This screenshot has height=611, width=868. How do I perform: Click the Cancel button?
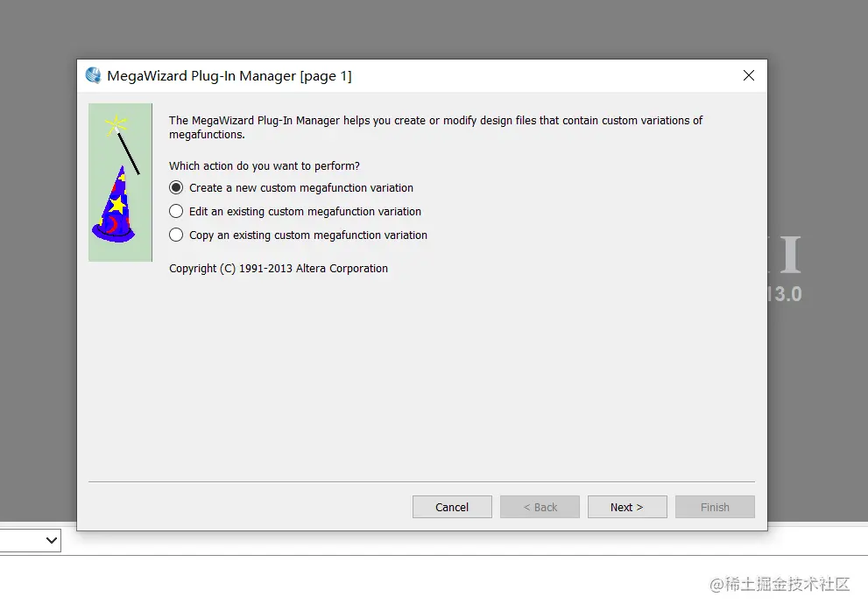(452, 507)
